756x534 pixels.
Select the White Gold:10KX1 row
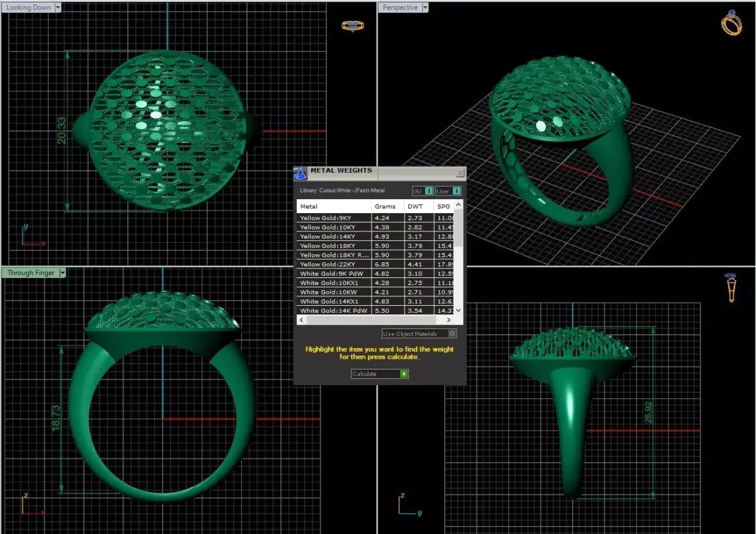pyautogui.click(x=376, y=283)
